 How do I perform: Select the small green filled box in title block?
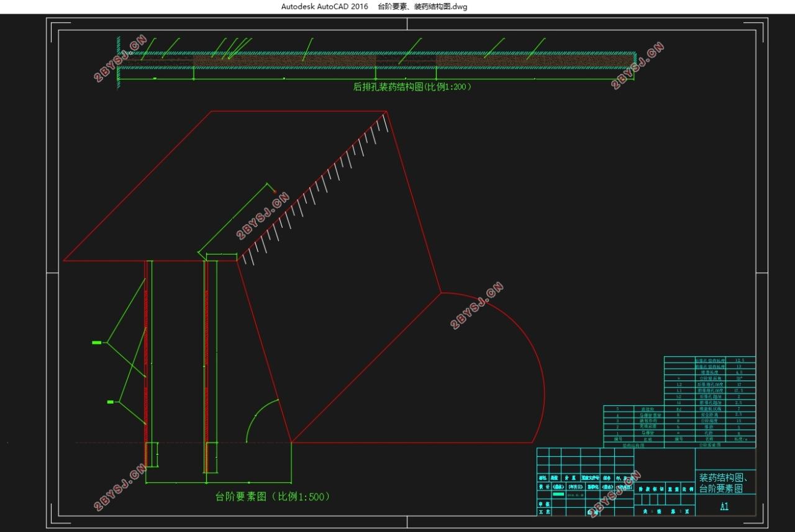pyautogui.click(x=558, y=495)
